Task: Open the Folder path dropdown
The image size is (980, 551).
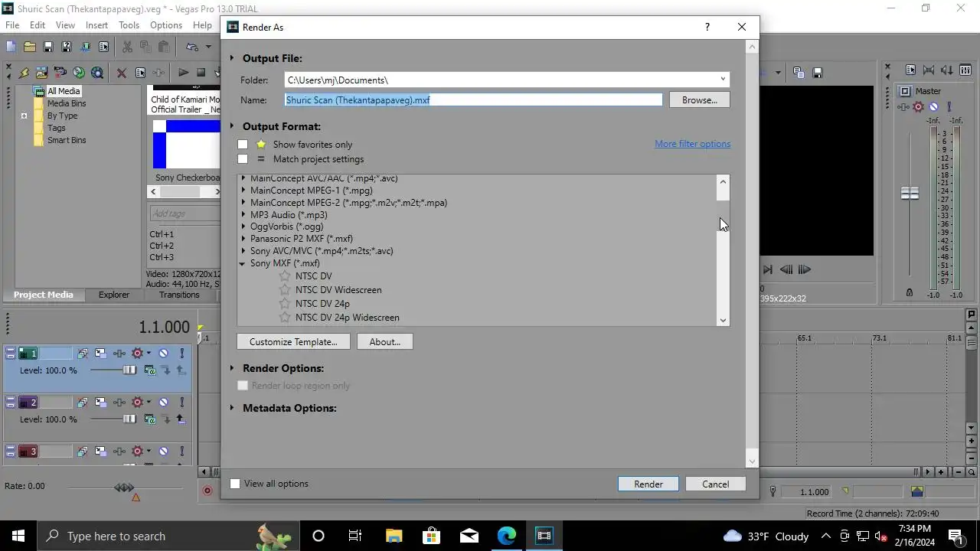Action: point(722,80)
